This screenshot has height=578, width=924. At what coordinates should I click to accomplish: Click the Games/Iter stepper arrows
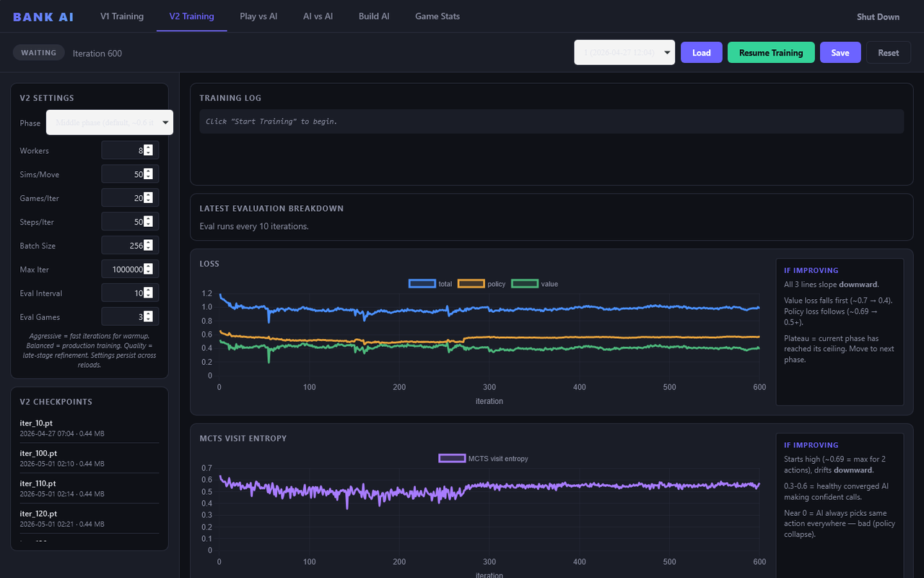click(x=148, y=198)
